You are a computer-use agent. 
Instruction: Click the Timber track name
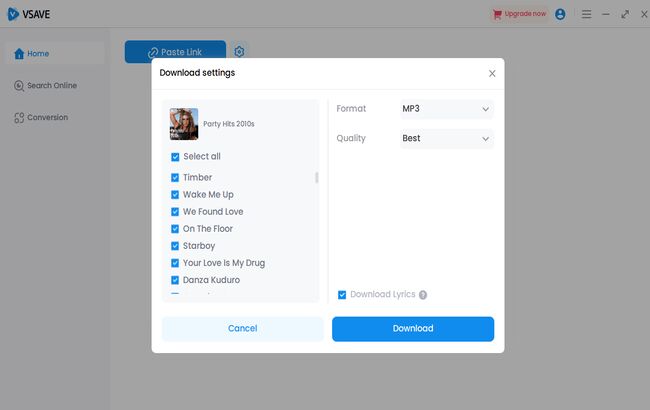[197, 177]
